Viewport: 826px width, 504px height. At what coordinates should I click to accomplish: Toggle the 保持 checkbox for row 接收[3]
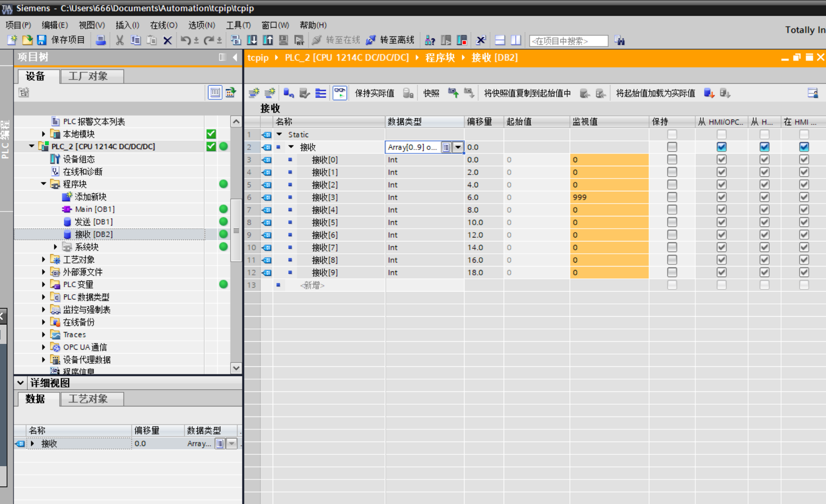672,197
